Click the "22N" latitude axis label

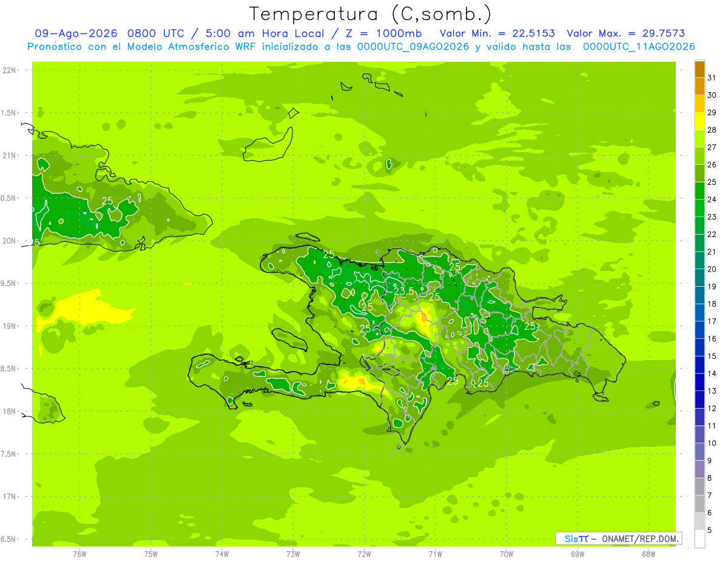(x=9, y=70)
